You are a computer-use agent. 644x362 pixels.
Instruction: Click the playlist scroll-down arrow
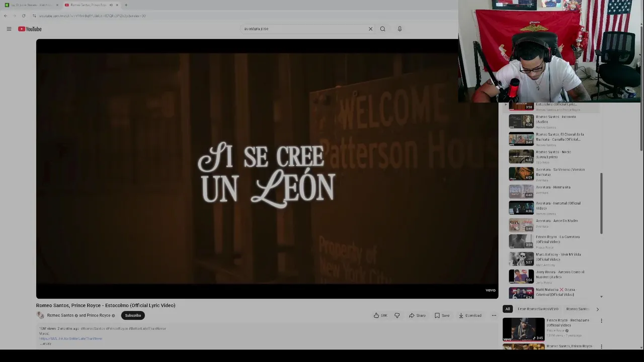coord(601,297)
